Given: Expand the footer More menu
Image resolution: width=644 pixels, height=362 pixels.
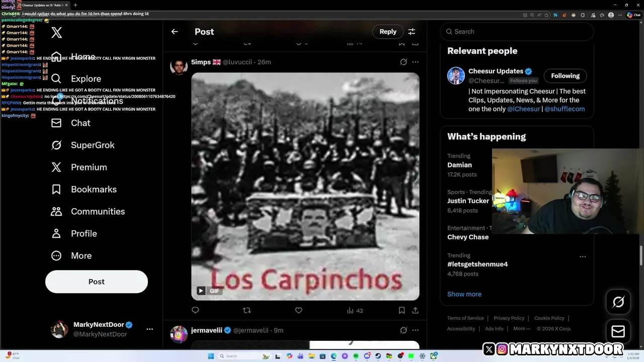Looking at the screenshot, I should point(522,329).
